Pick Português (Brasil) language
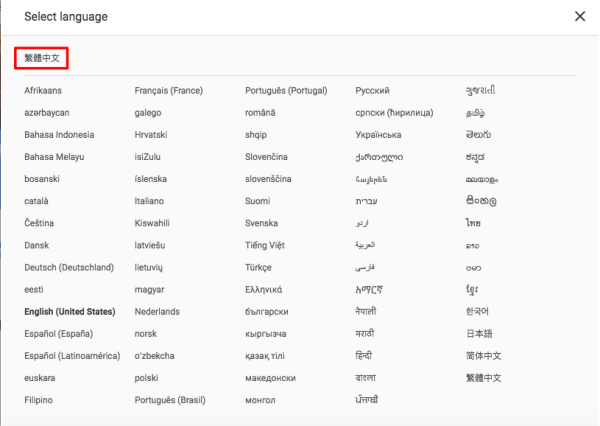Viewport: 600px width, 426px height. click(x=169, y=399)
